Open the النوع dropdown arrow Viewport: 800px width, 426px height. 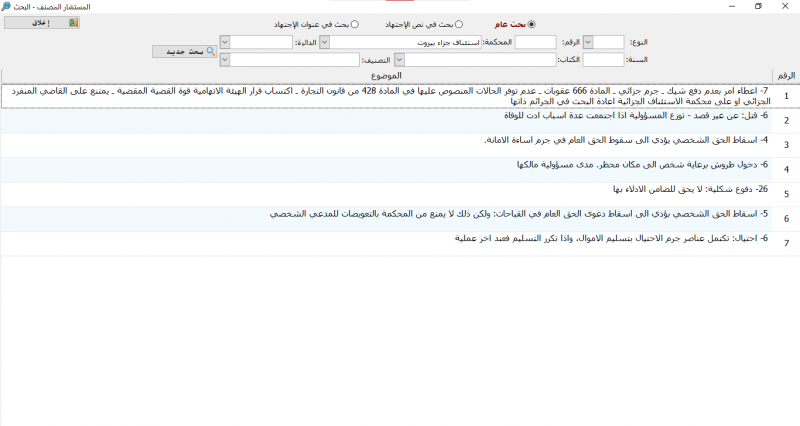588,42
